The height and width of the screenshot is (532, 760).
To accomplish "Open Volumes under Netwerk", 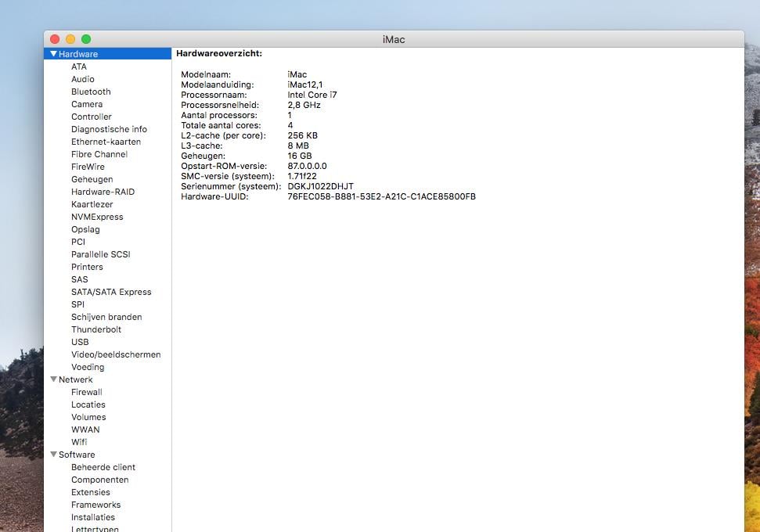I will [x=88, y=417].
